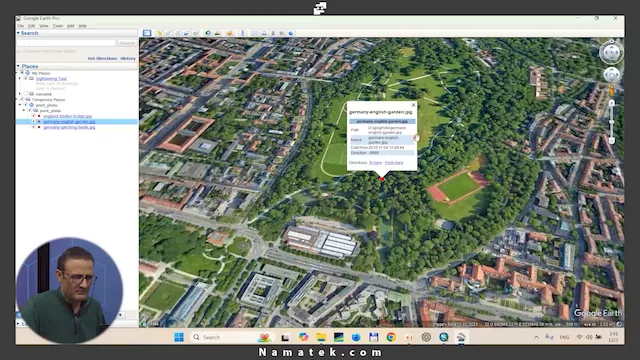Viewport: 640px width, 360px height.
Task: Click the zoom slider on the map
Action: coord(611,122)
